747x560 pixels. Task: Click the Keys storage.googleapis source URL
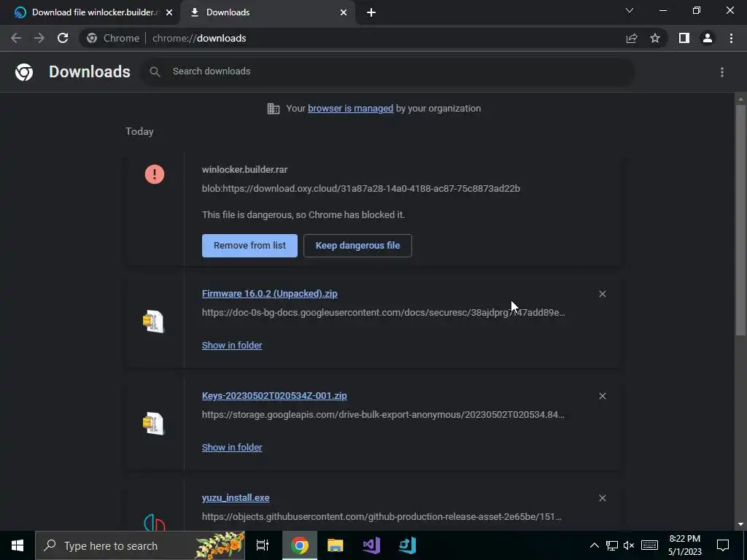[383, 415]
